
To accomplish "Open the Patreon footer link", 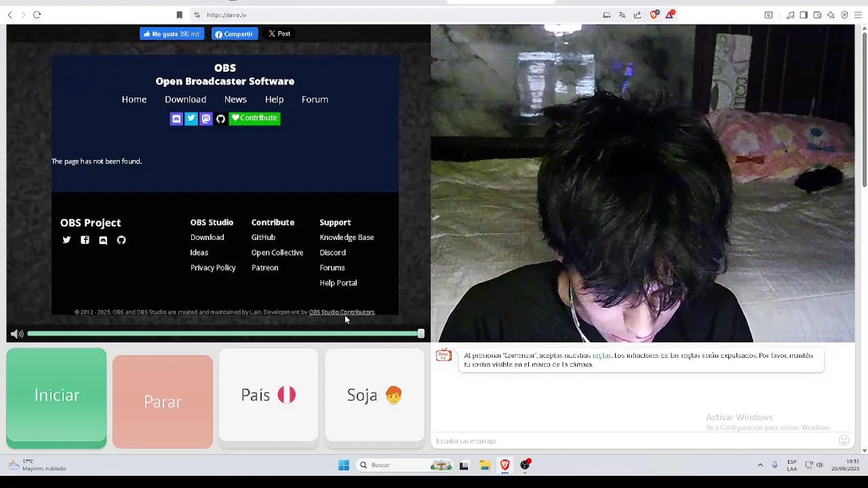I will point(264,268).
